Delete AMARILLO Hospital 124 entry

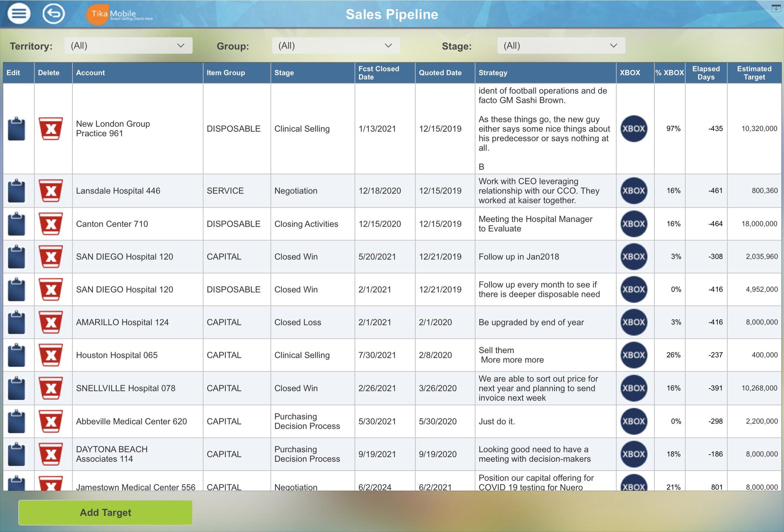51,322
